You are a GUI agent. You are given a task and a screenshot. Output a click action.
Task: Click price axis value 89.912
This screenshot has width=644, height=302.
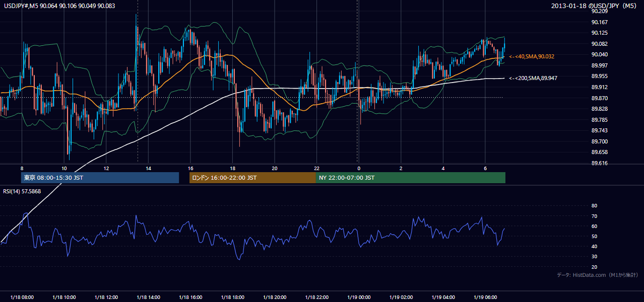pos(600,88)
